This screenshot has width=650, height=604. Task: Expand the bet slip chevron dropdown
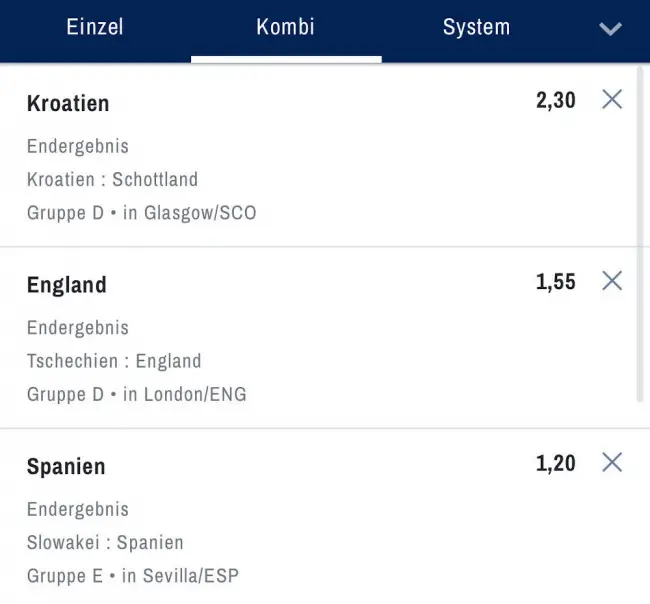coord(610,28)
